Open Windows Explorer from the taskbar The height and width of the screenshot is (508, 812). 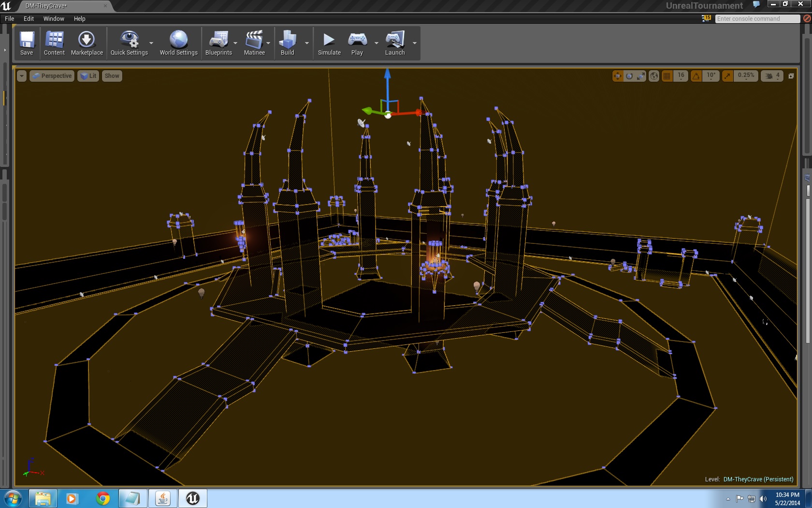tap(43, 498)
